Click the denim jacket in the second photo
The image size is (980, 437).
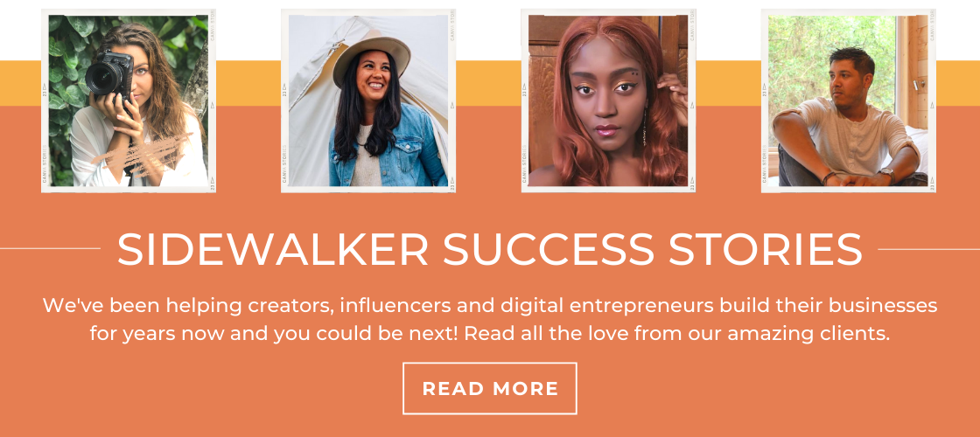388,149
